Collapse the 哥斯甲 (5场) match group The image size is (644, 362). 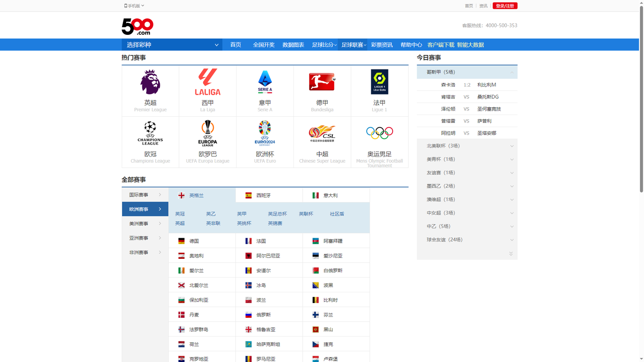(x=467, y=72)
